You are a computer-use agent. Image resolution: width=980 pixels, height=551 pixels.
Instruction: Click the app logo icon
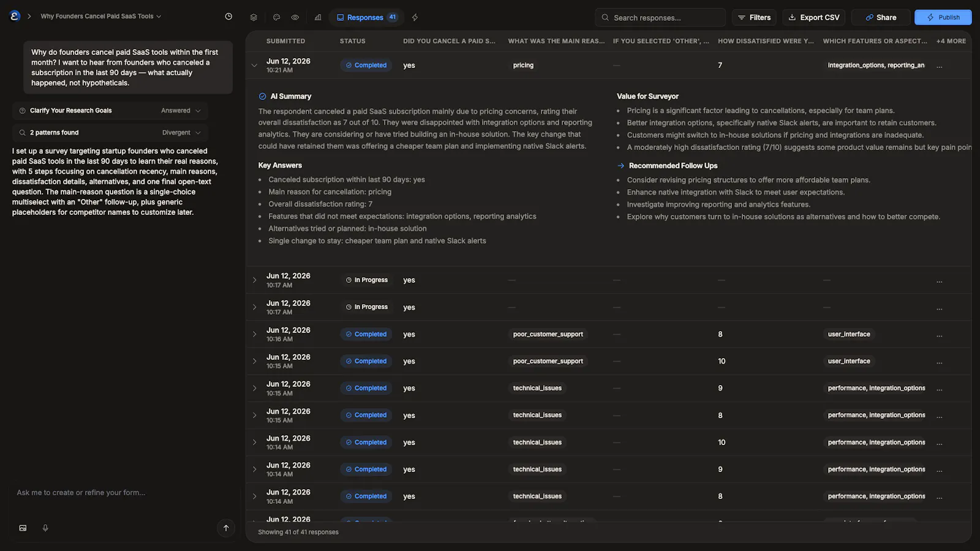pos(15,17)
